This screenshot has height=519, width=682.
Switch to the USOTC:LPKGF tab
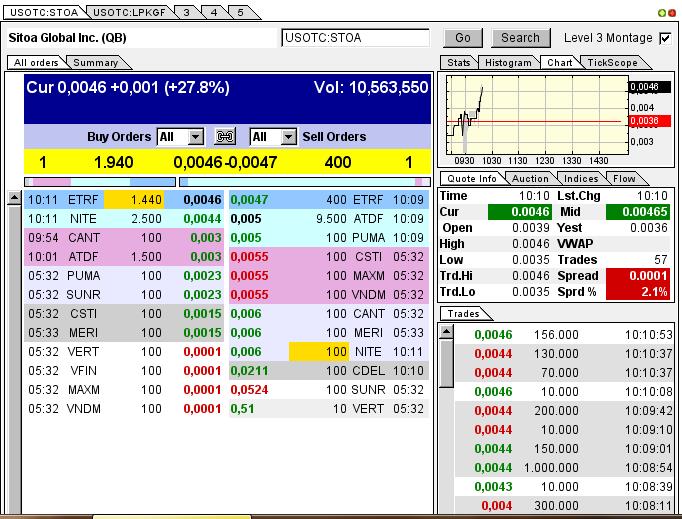[127, 12]
